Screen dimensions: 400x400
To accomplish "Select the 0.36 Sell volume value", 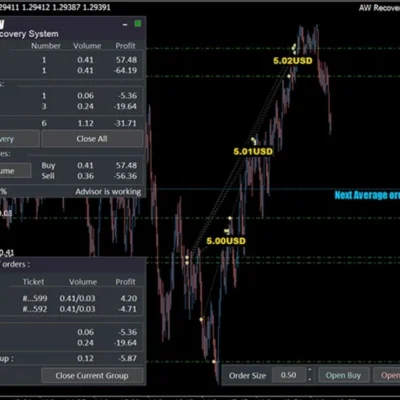I will click(x=86, y=176).
